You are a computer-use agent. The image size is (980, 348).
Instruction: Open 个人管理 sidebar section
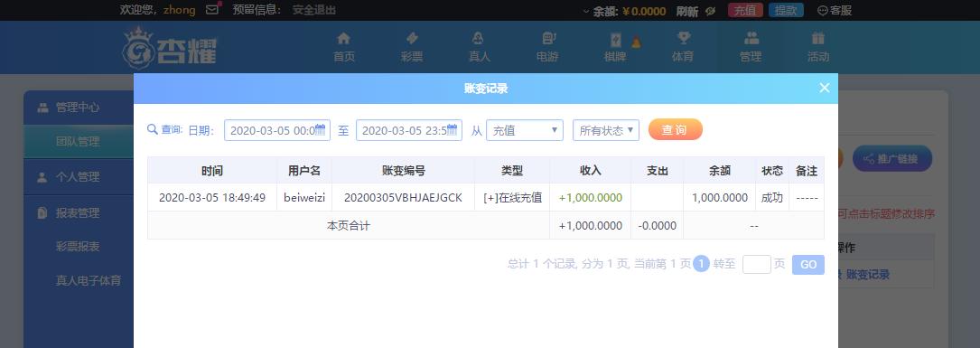(79, 177)
